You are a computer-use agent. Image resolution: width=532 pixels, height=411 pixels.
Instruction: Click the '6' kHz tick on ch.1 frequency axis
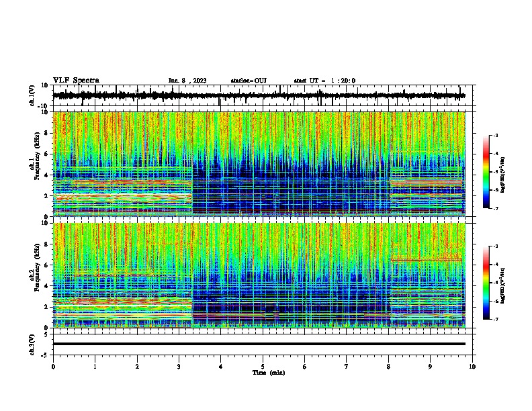click(x=47, y=154)
